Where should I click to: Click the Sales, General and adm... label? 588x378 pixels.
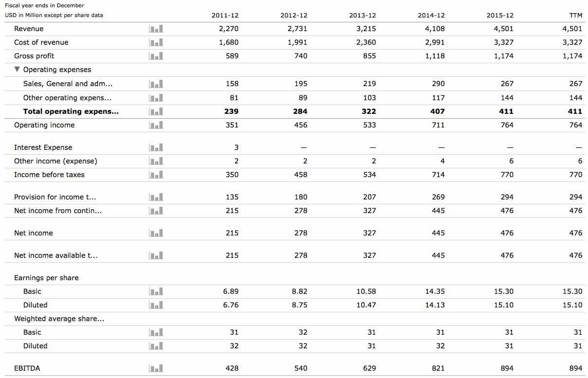(68, 84)
